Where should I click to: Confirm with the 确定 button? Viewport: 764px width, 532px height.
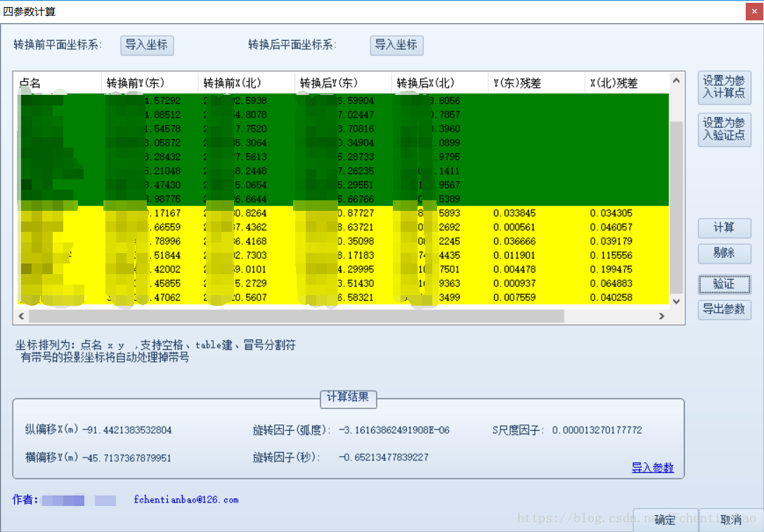point(665,520)
